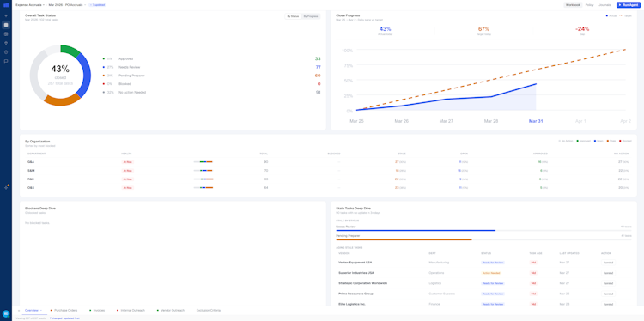
Task: Click the app logo at top left
Action: pos(6,5)
